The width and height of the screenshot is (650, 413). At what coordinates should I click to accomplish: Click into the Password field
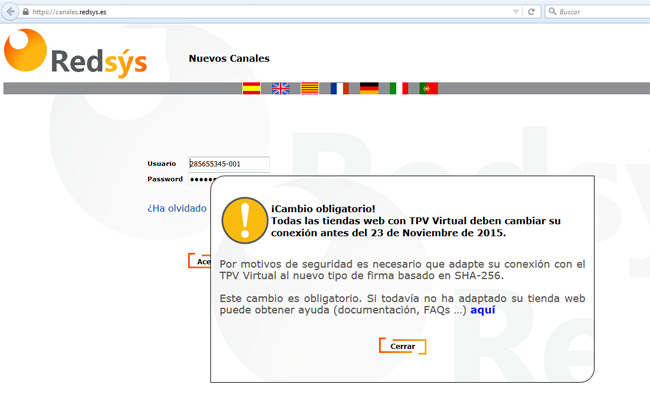[201, 179]
